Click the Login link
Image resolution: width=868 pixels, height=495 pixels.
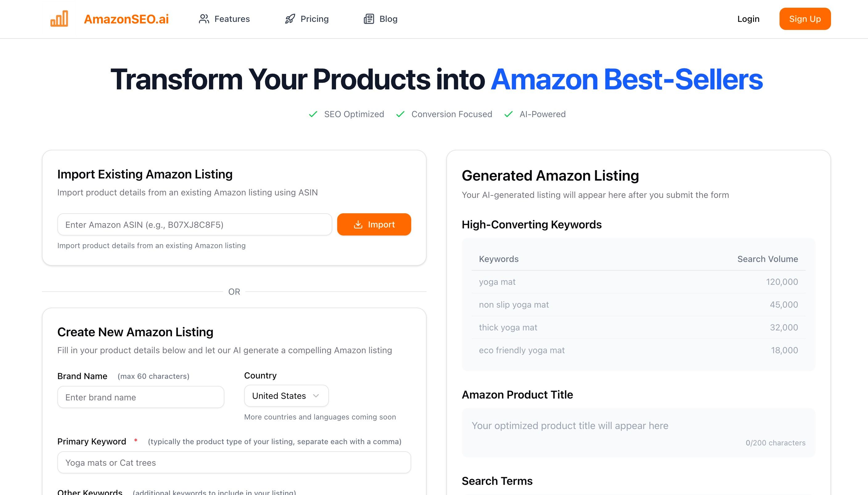(748, 19)
